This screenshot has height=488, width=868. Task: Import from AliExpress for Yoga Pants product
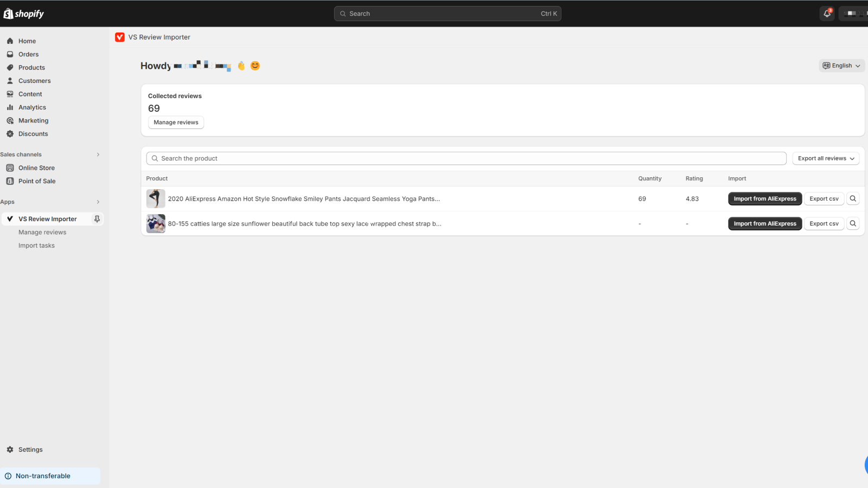pos(765,198)
